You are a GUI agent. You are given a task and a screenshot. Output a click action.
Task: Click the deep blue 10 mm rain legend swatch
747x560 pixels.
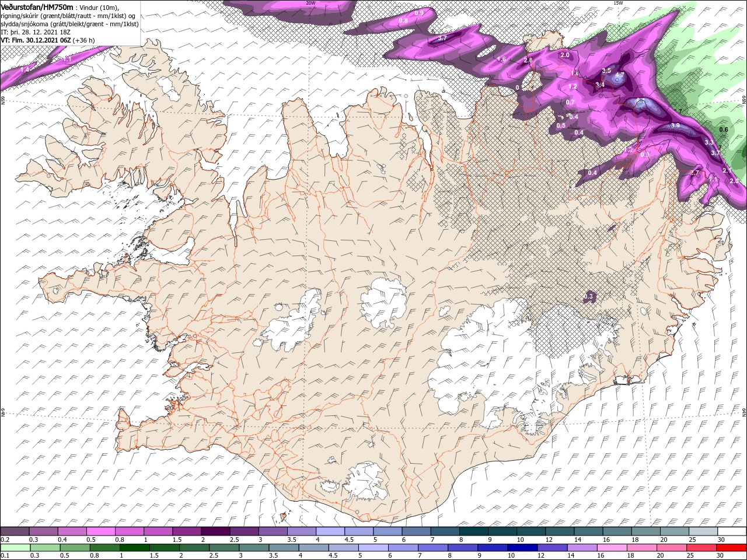pyautogui.click(x=522, y=548)
